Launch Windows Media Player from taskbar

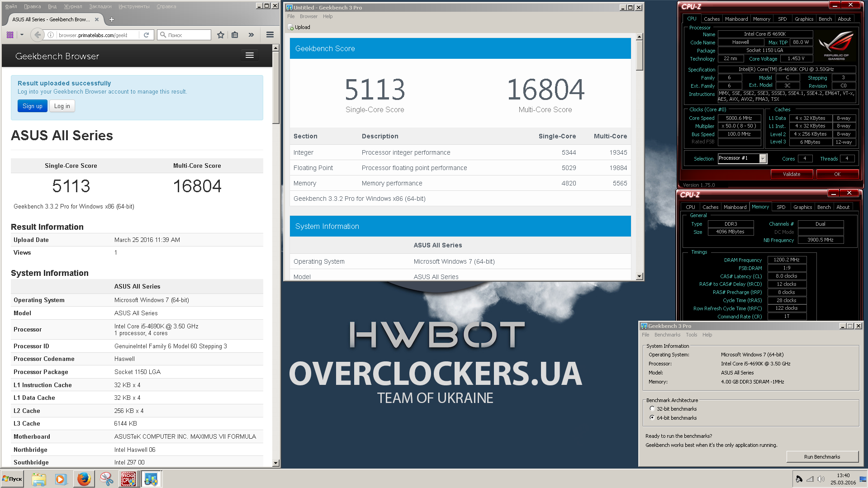(x=61, y=479)
